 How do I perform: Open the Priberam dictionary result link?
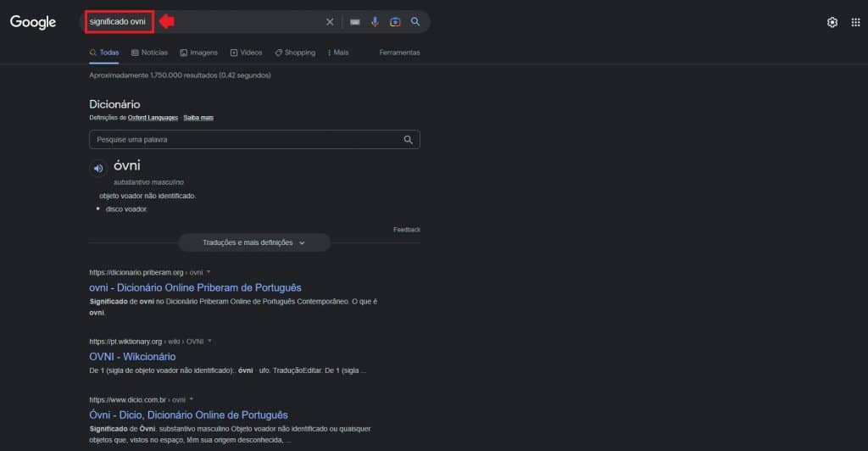tap(195, 287)
